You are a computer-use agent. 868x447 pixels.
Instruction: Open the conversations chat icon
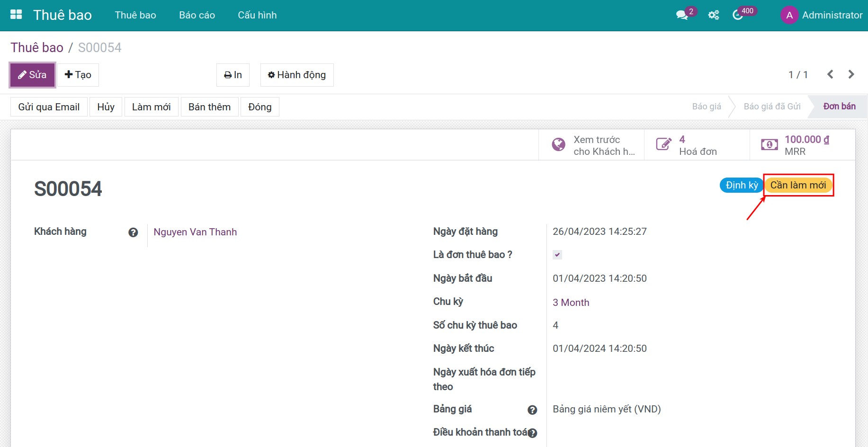pyautogui.click(x=681, y=15)
